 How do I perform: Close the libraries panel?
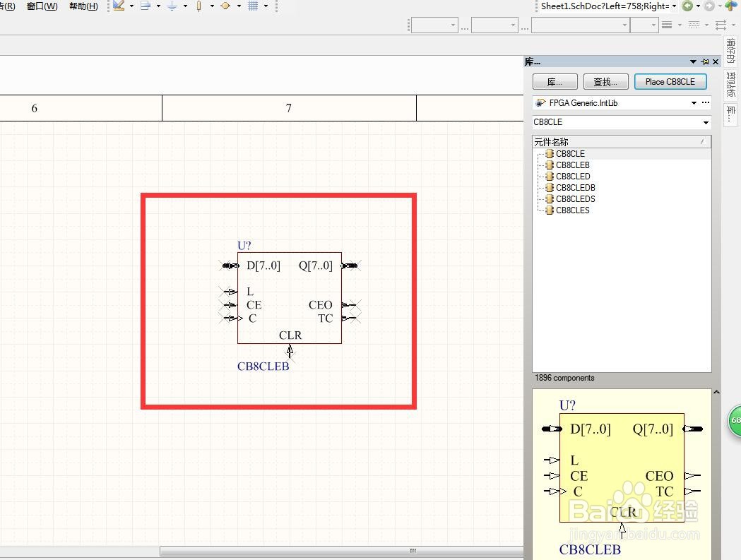716,62
